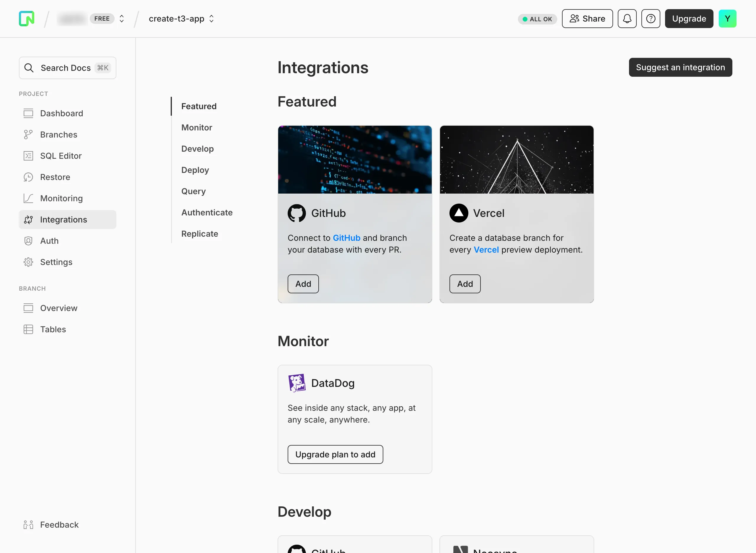The height and width of the screenshot is (553, 756).
Task: Open the user avatar Y menu
Action: pyautogui.click(x=727, y=19)
